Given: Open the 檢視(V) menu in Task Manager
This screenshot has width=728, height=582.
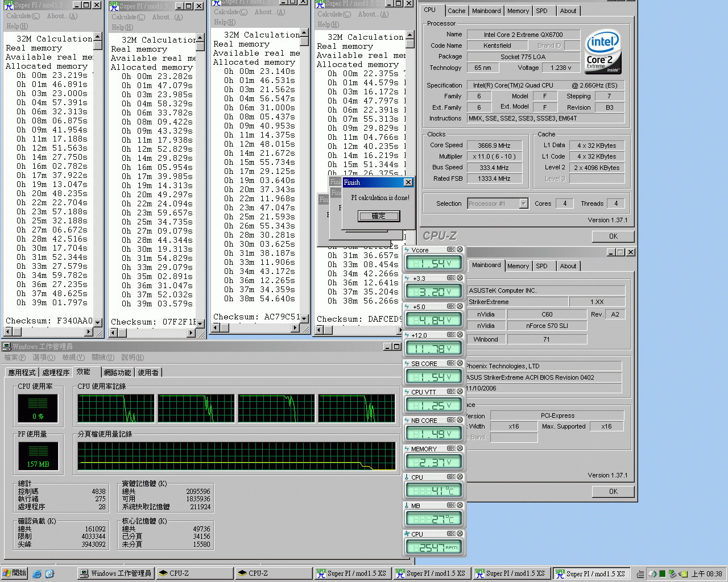Looking at the screenshot, I should click(x=73, y=357).
